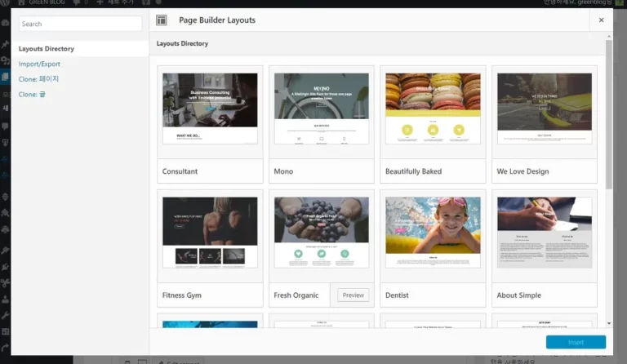Screen dimensions: 627x364
Task: Select the Fitness Gym layout thumbnail
Action: click(210, 232)
